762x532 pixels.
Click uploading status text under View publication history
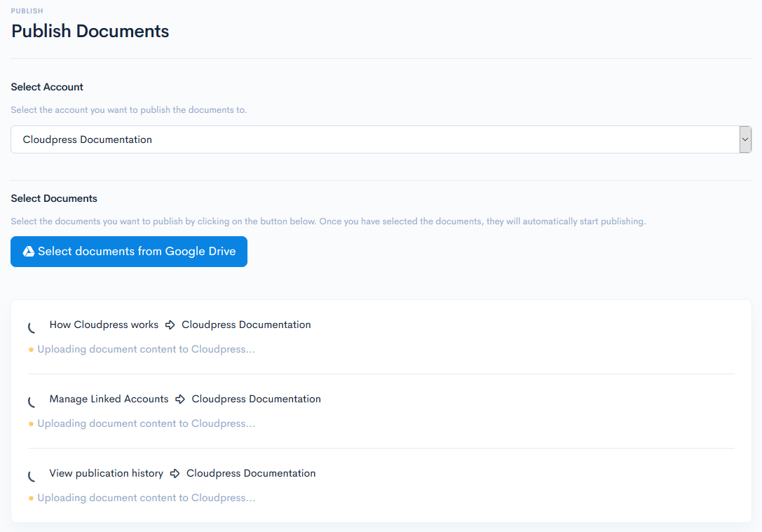147,498
